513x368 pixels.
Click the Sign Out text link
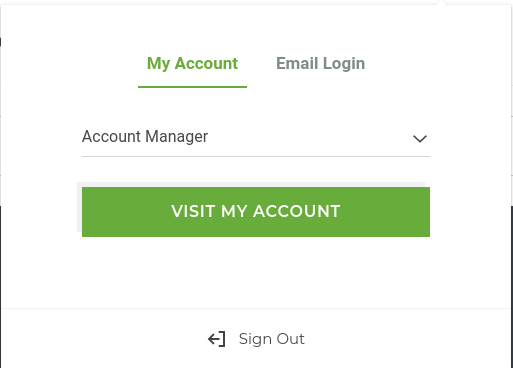coord(271,339)
